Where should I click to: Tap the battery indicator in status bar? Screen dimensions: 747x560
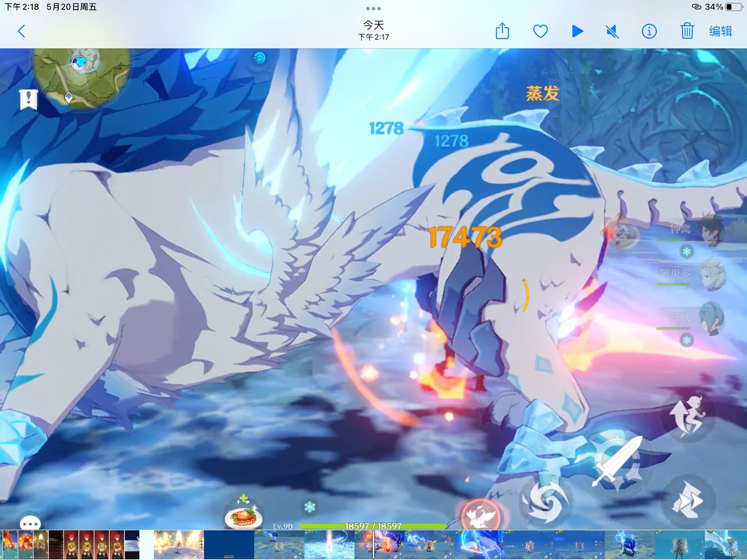point(733,7)
